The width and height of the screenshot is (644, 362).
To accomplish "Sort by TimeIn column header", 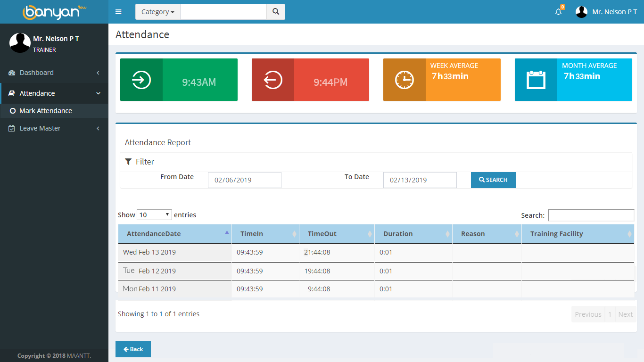I will tap(265, 234).
